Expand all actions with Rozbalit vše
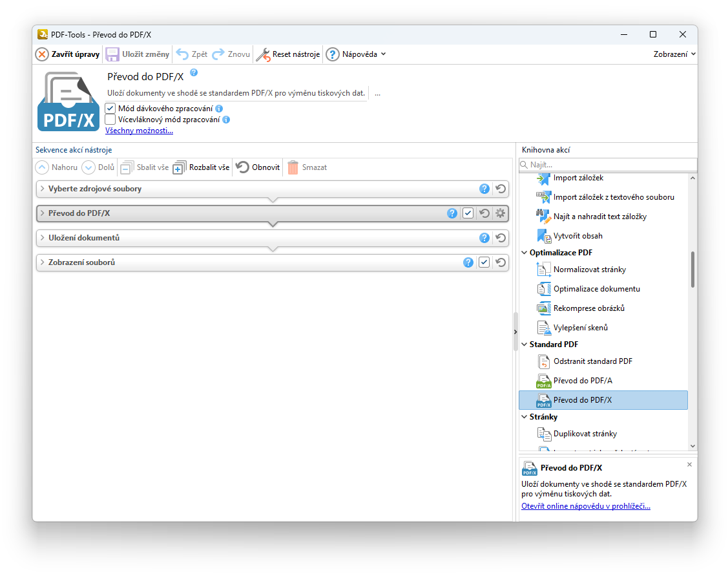 click(202, 167)
